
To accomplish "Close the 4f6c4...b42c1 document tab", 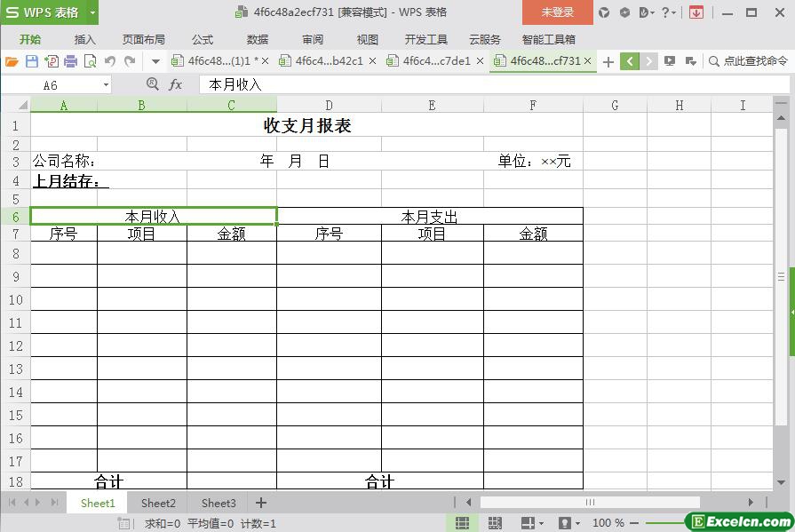I will pos(373,61).
